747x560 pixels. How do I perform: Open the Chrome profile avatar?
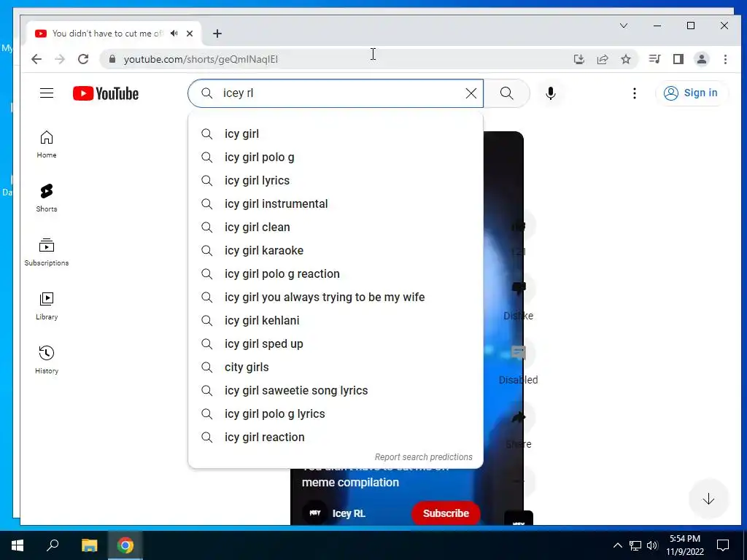[702, 59]
